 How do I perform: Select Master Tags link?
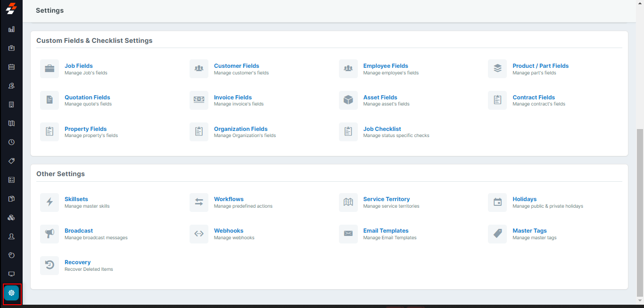(x=529, y=231)
